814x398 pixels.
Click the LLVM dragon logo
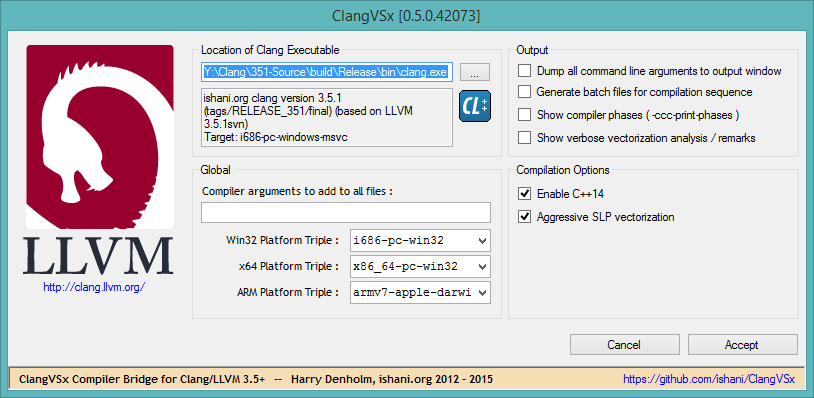coord(100,137)
